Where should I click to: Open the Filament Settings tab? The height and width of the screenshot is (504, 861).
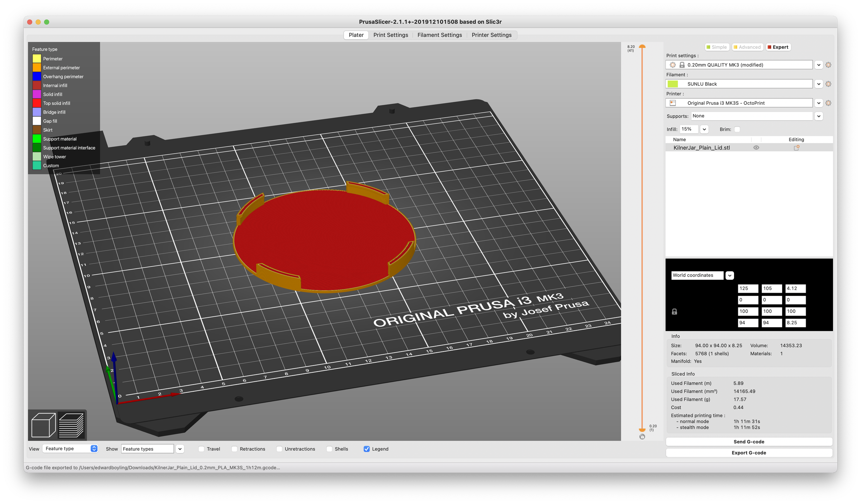[x=439, y=35]
